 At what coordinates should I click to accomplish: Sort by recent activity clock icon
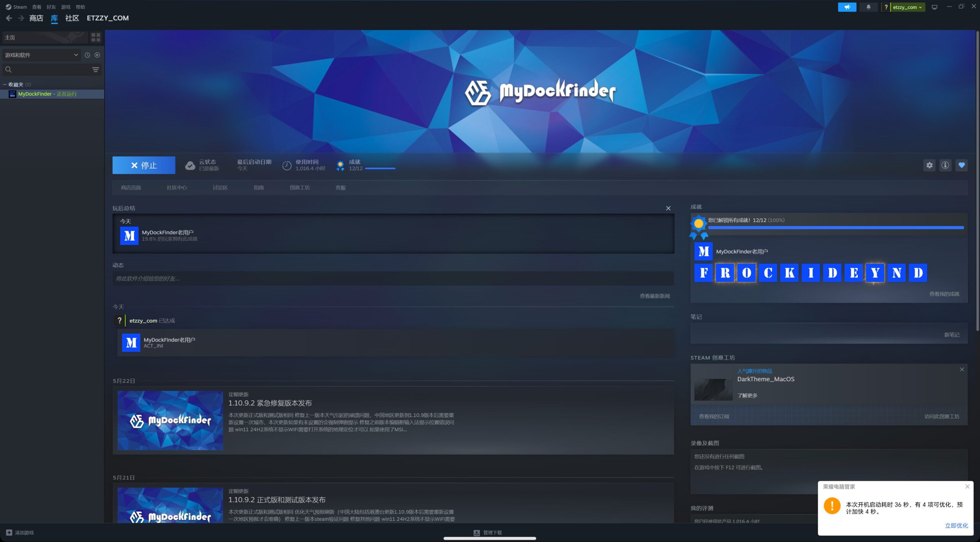[x=87, y=55]
